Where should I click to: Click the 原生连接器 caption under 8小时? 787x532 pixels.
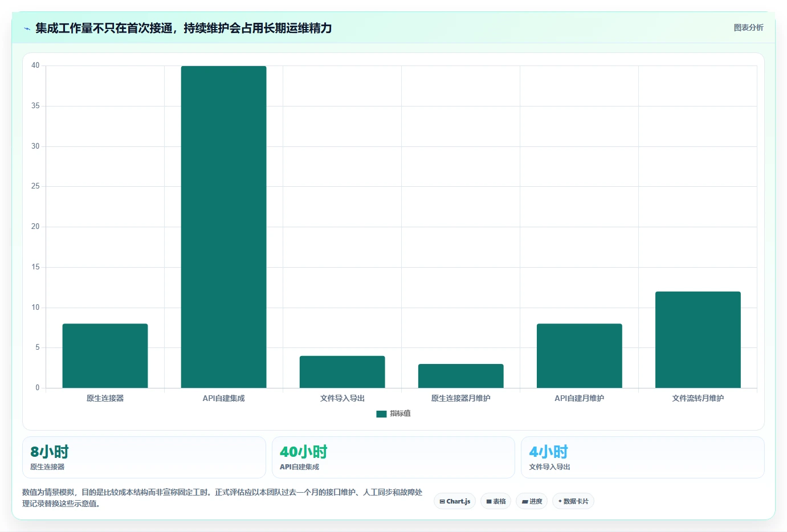click(47, 466)
